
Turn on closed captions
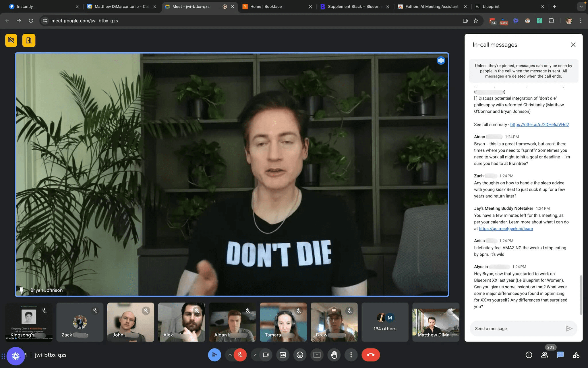(x=283, y=355)
